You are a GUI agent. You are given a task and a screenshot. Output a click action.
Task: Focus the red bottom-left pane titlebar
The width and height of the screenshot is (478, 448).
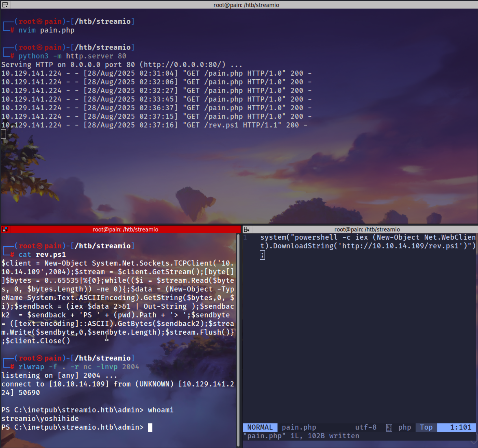point(125,229)
